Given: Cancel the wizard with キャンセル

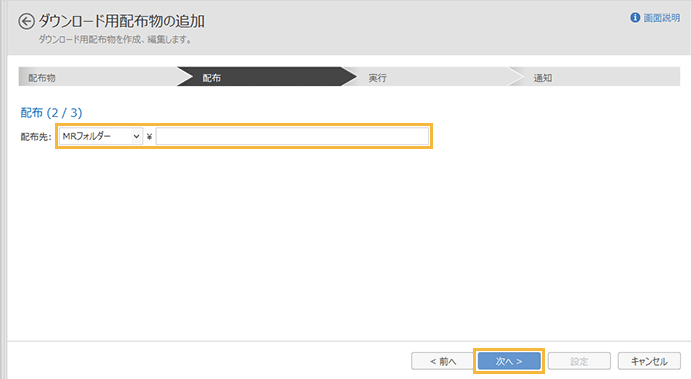Looking at the screenshot, I should [649, 361].
